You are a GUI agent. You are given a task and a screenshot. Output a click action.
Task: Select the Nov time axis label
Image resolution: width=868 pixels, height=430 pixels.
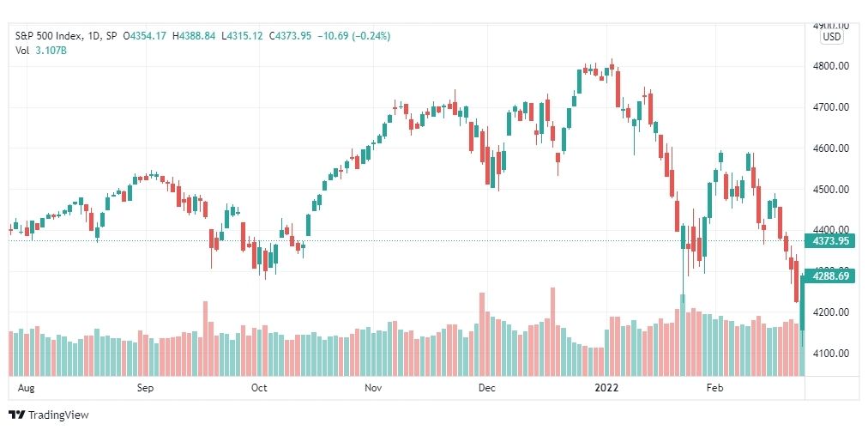tap(374, 388)
